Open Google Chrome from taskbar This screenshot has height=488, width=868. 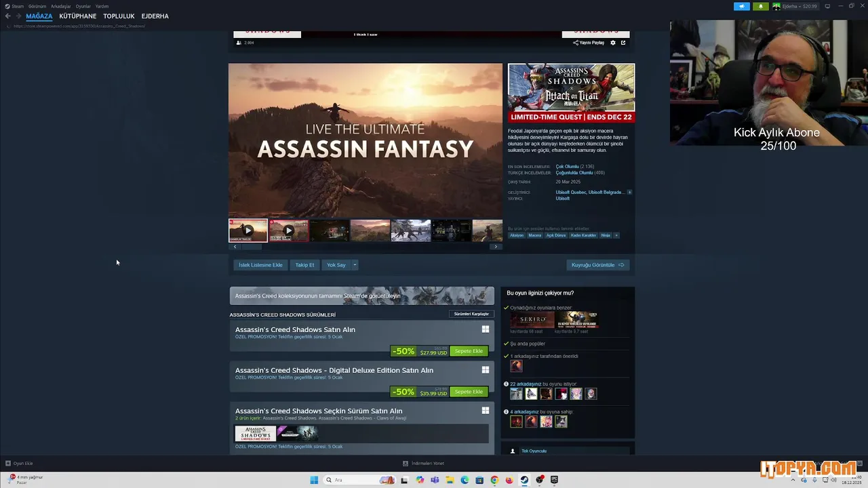[x=494, y=480]
